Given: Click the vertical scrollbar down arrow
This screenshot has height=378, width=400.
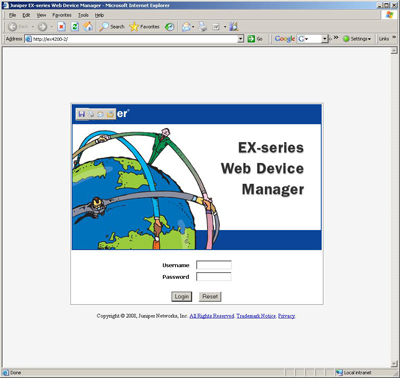Looking at the screenshot, I should pos(394,364).
